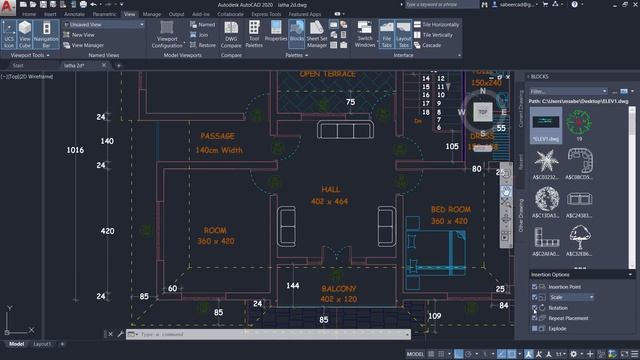Screen dimensions: 640x360
Task: Toggle the Repeat Placement checkbox
Action: (534, 318)
